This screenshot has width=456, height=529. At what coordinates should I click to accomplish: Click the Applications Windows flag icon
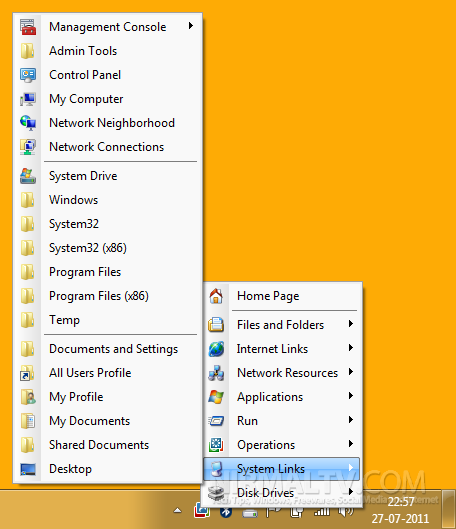(216, 397)
